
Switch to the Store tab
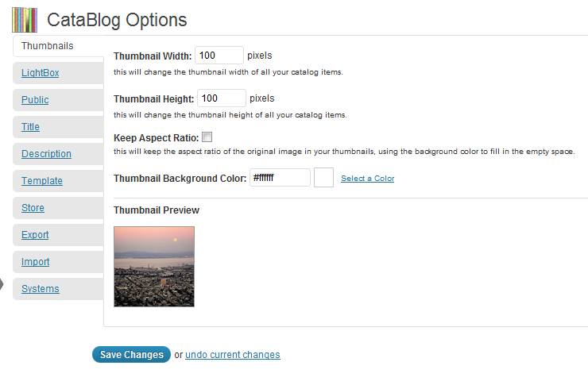click(33, 208)
